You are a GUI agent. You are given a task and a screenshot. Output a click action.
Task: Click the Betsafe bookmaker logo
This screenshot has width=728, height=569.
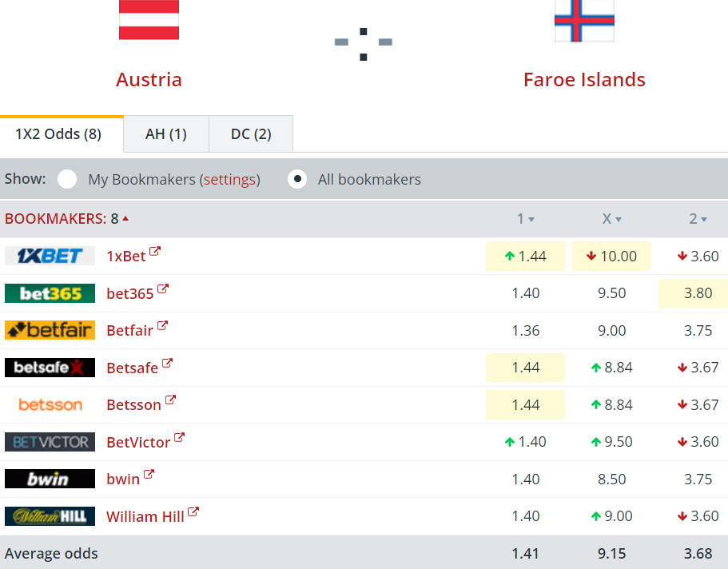pos(50,368)
